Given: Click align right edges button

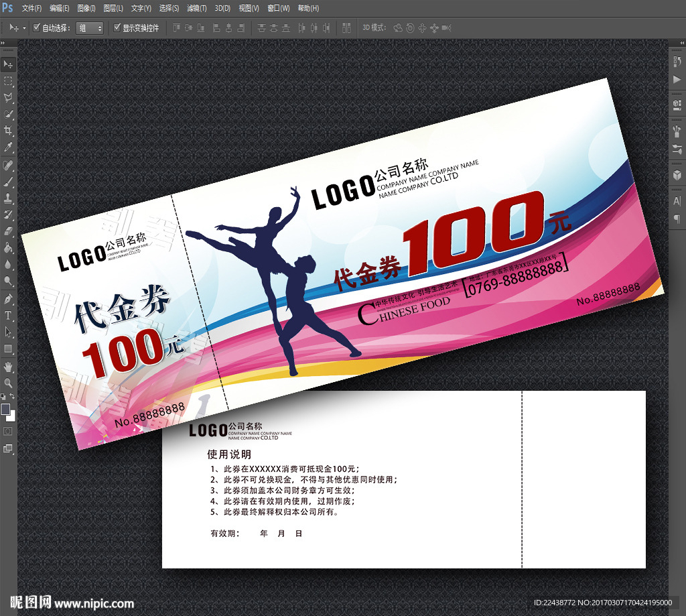Looking at the screenshot, I should tap(241, 28).
